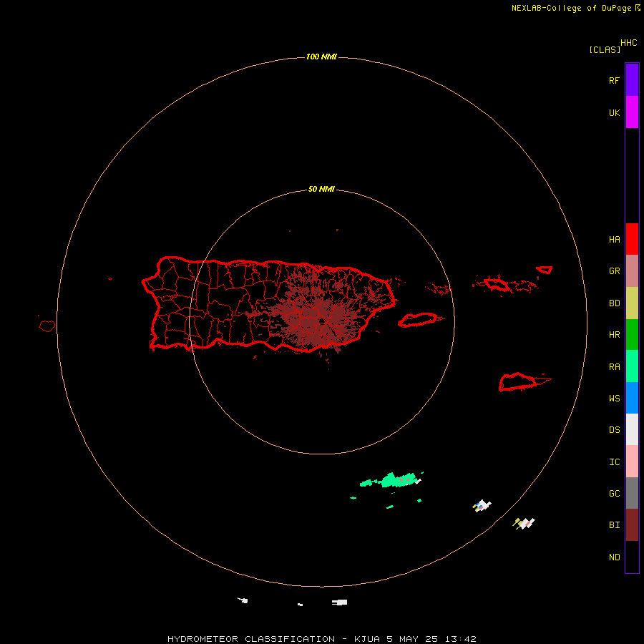Click Mona island outline at far west
Viewport: 644px width, 644px height.
tap(47, 326)
